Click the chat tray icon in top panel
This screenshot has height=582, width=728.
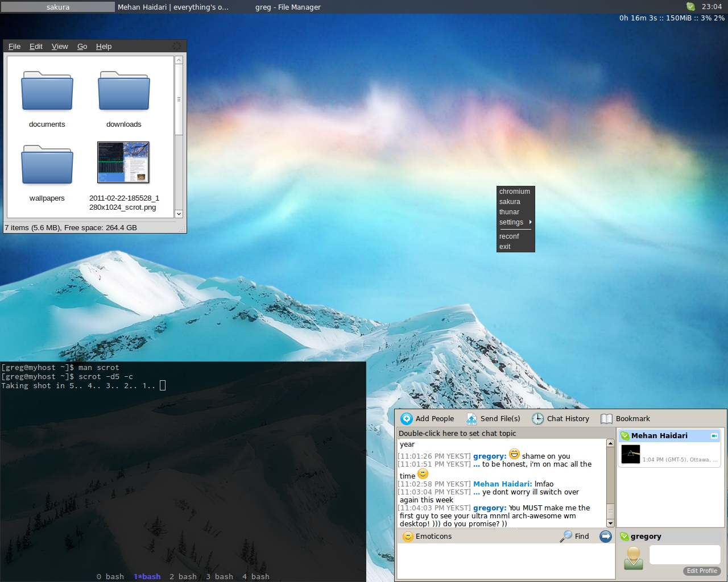click(x=690, y=7)
